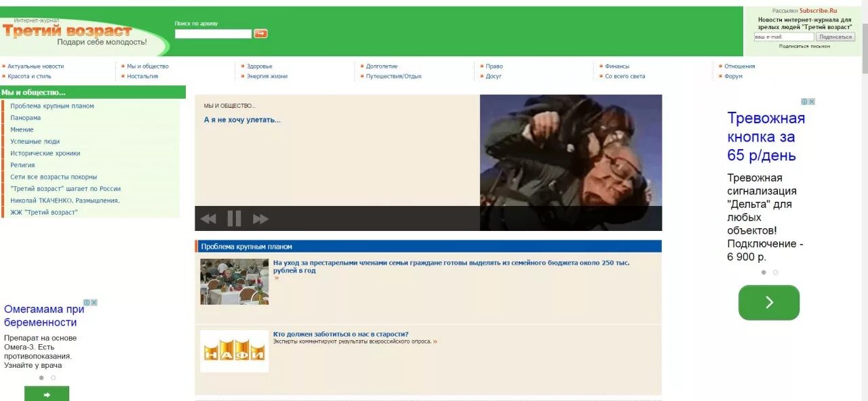Click the Подписаться button

835,37
